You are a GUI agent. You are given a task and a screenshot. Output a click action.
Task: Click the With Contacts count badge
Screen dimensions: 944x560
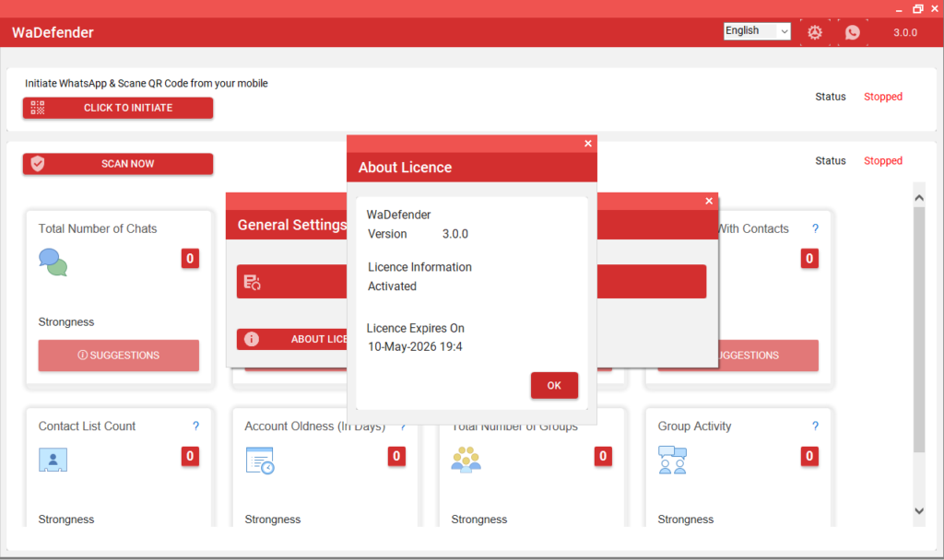(809, 259)
